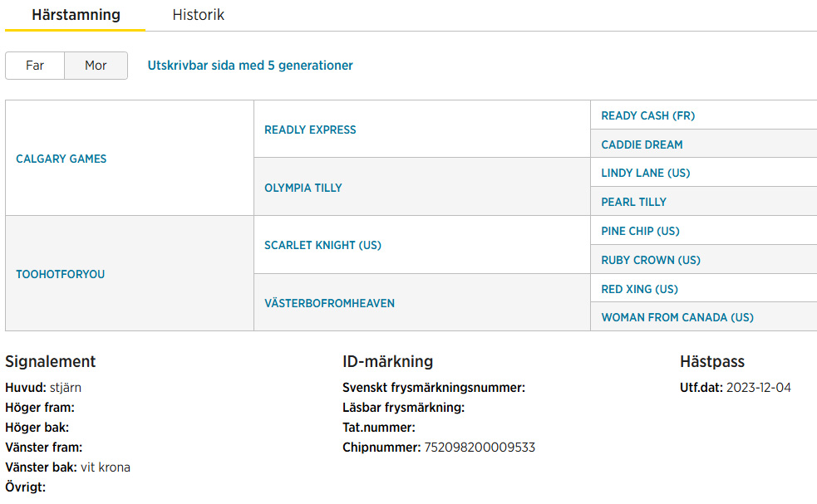Screen dimensions: 817x504
Task: Open OLYMPIA TILLY horse page
Action: [303, 188]
